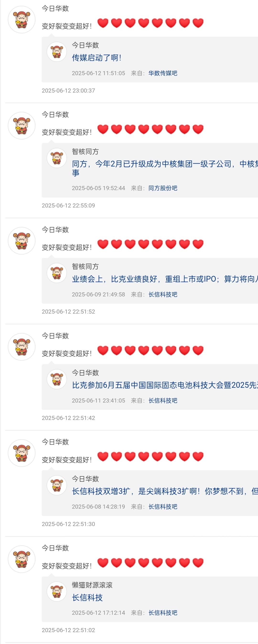Viewport: 258px width, 644px height.
Task: Open the 同方股份吧 forum link
Action: [163, 188]
